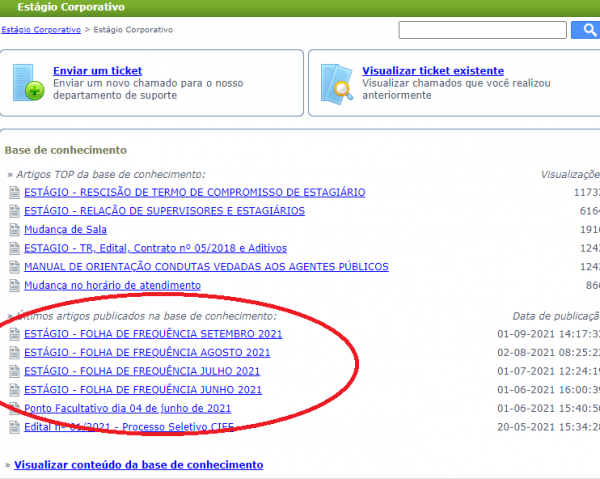Click icon beside RELAÇÃO DE SUPERVISORES article

pos(14,211)
